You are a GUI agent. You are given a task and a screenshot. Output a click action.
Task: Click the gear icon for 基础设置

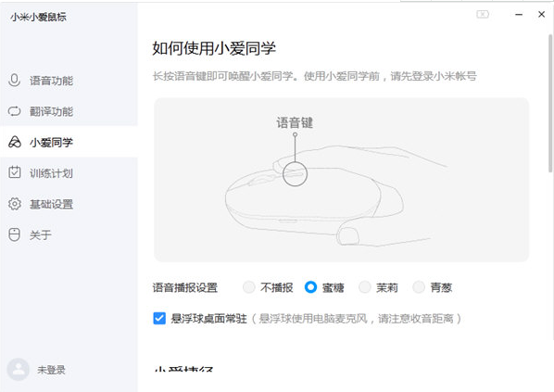[x=15, y=204]
